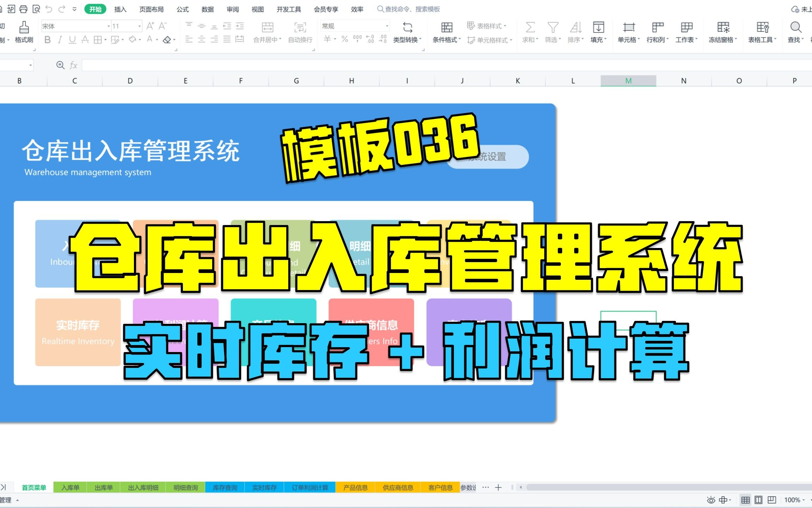Click the command search box (查找命令)
812x508 pixels.
tap(409, 9)
